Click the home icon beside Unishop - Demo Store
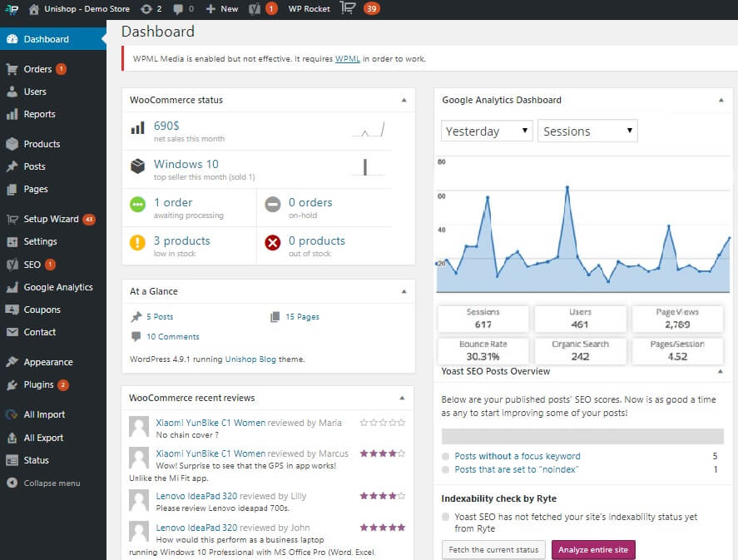This screenshot has width=738, height=560. coord(34,8)
